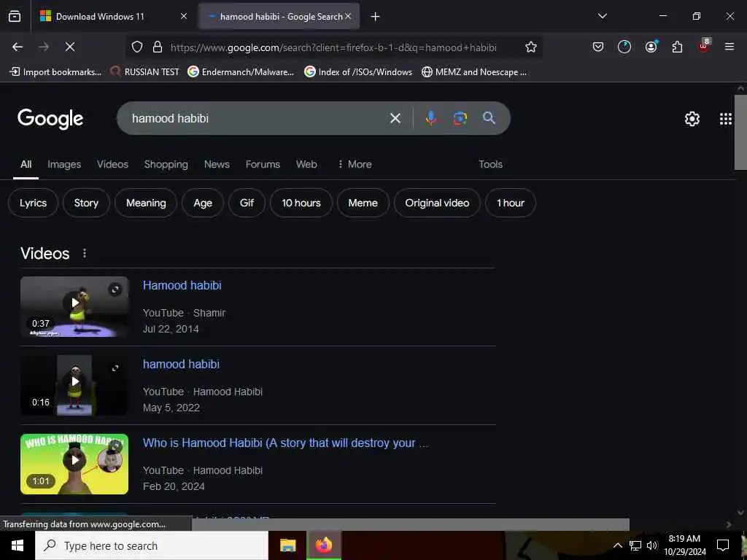List all tabs dropdown arrow
This screenshot has width=747, height=560.
pos(602,16)
